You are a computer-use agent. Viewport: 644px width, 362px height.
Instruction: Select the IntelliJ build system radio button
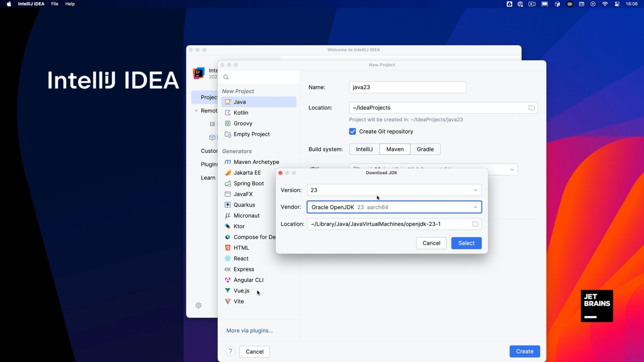[x=364, y=149]
